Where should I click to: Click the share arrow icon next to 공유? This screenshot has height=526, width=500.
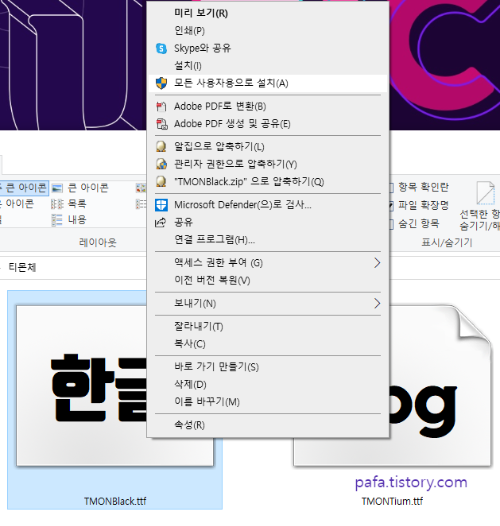pos(161,222)
